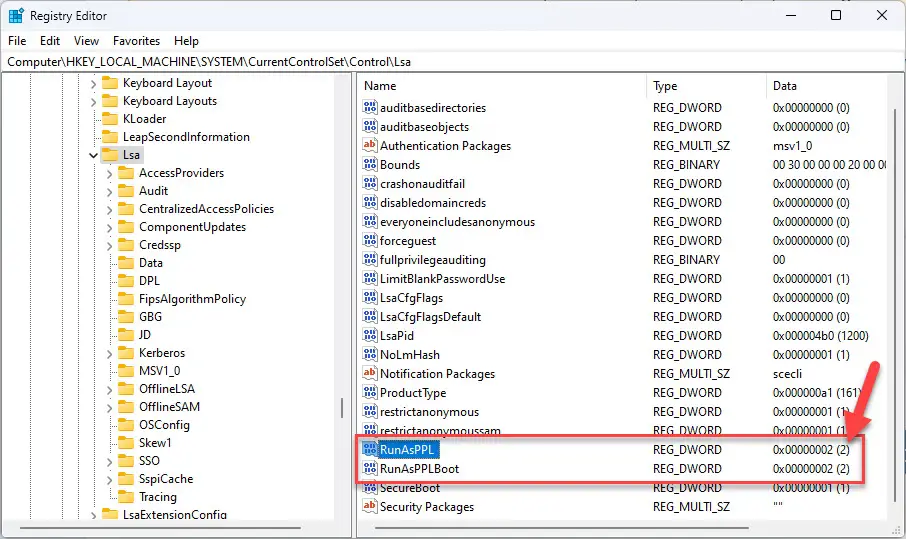Click the LsaCfgFlags value icon
The height and width of the screenshot is (539, 906).
click(x=370, y=298)
